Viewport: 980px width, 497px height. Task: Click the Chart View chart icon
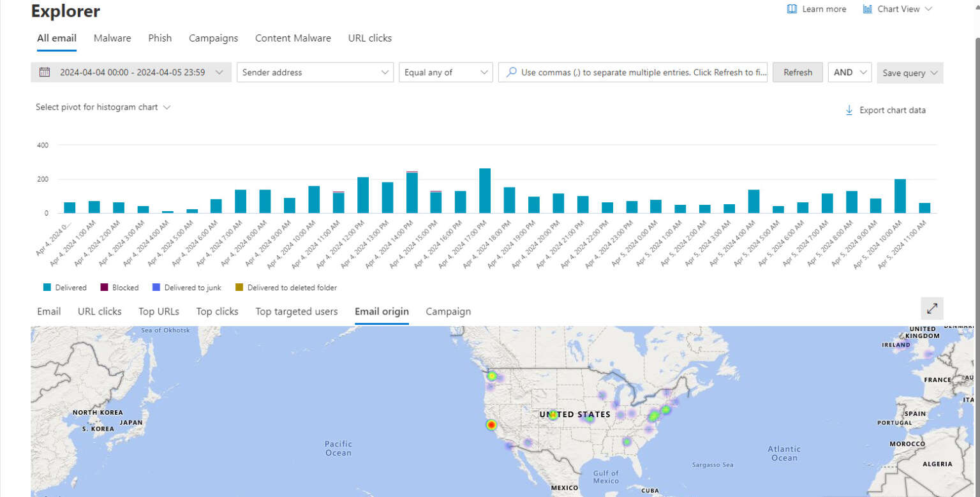pyautogui.click(x=868, y=9)
